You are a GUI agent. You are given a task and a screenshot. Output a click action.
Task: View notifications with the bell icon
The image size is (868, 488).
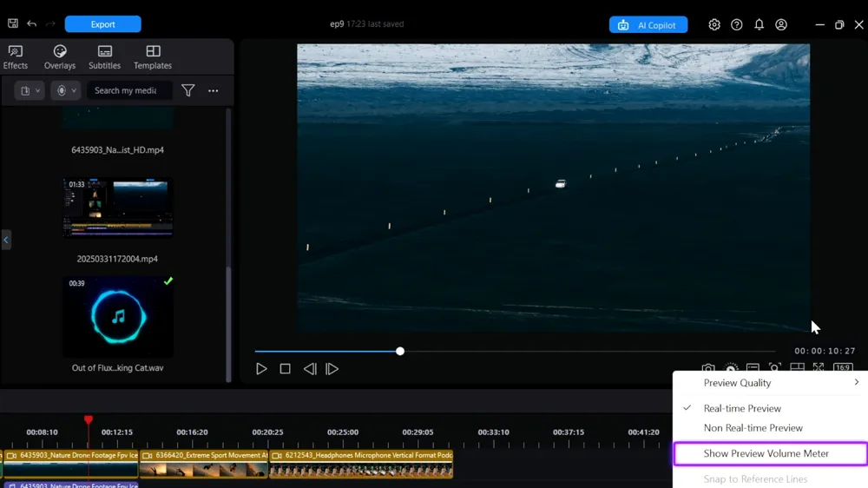[x=759, y=24]
